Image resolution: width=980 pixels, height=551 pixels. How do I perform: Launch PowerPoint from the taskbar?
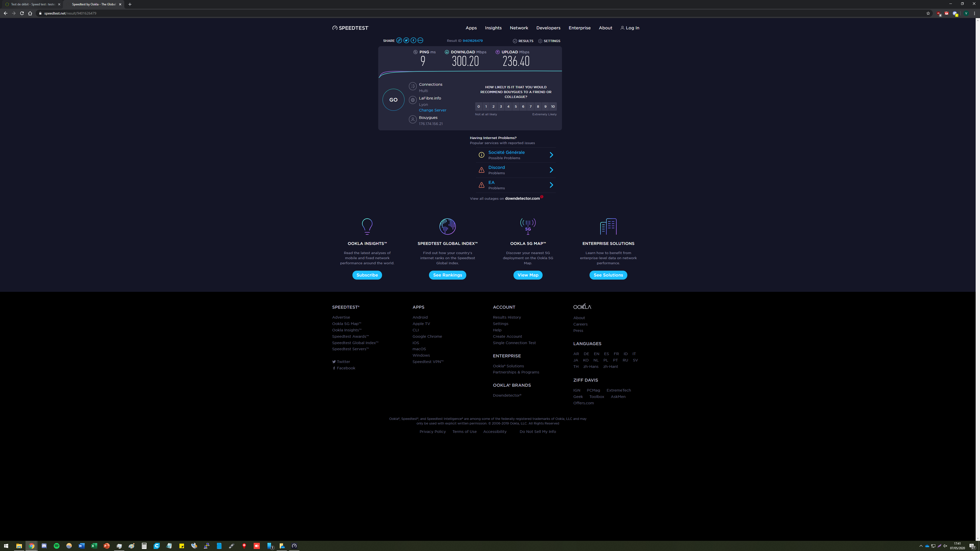(106, 546)
